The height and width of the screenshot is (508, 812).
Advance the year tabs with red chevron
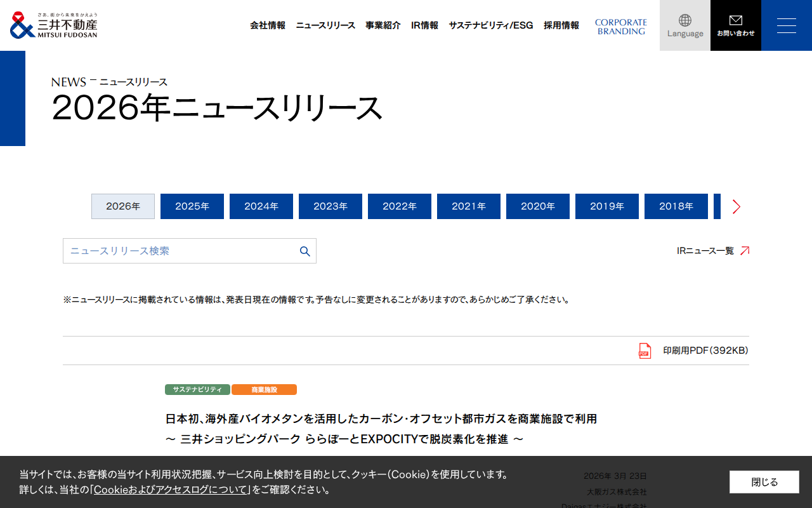[x=736, y=206]
